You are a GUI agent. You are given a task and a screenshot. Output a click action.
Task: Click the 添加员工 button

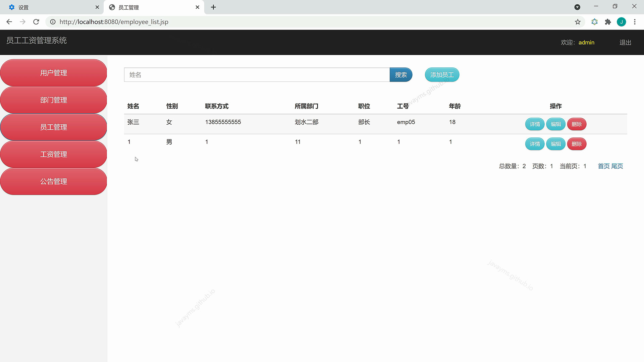442,75
